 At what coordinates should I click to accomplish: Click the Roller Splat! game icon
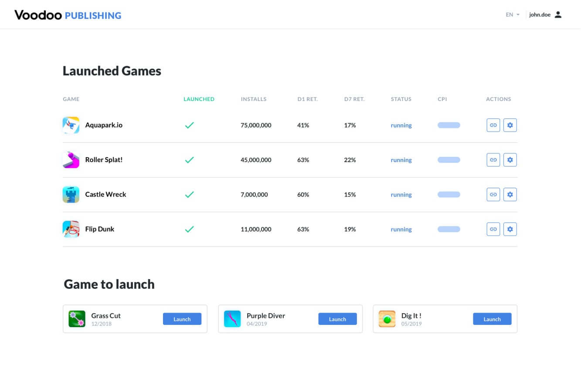pos(71,160)
